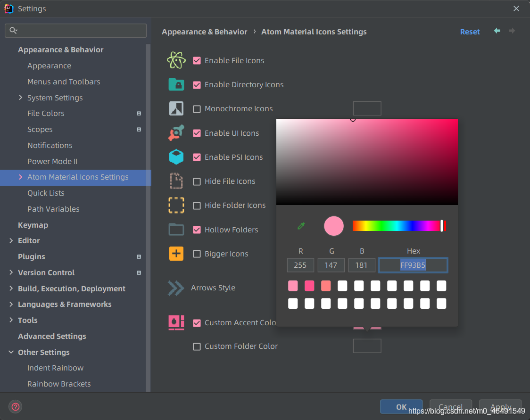This screenshot has height=420, width=530.
Task: Click the search magnifier icon
Action: (13, 31)
